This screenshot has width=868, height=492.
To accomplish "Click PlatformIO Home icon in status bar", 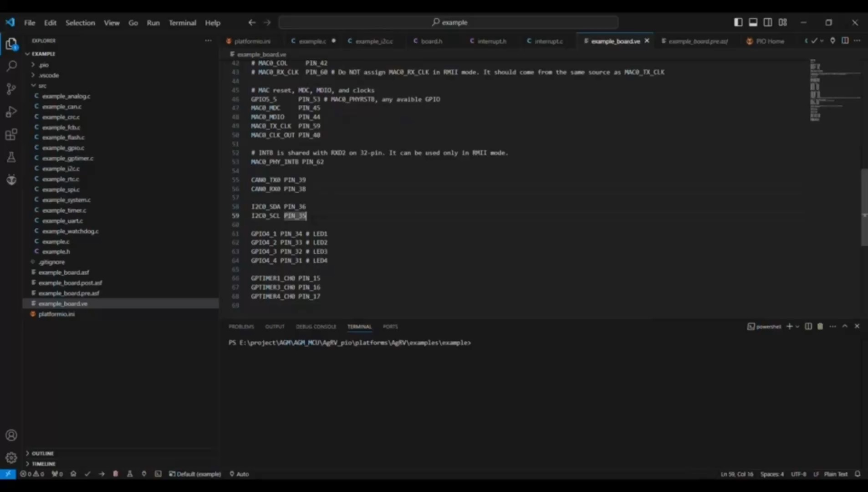I will (x=73, y=474).
